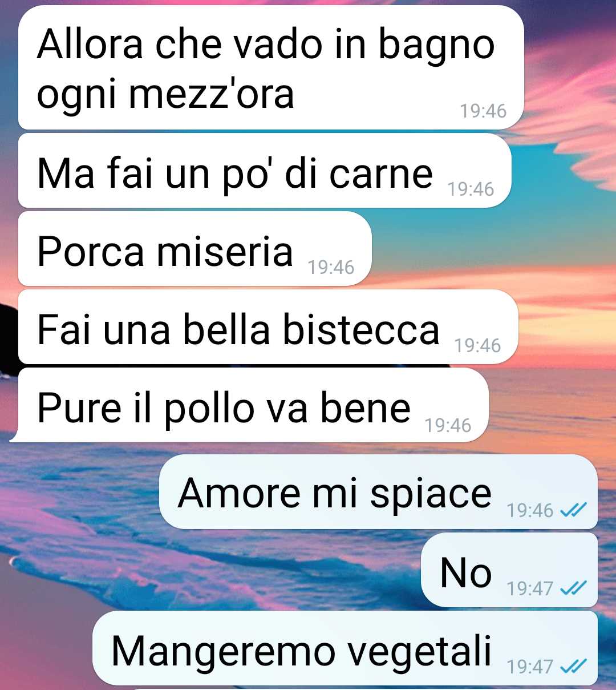This screenshot has width=616, height=690.
Task: Tap the timestamp on 'Fai una bella bistecca'
Action: pos(477,345)
